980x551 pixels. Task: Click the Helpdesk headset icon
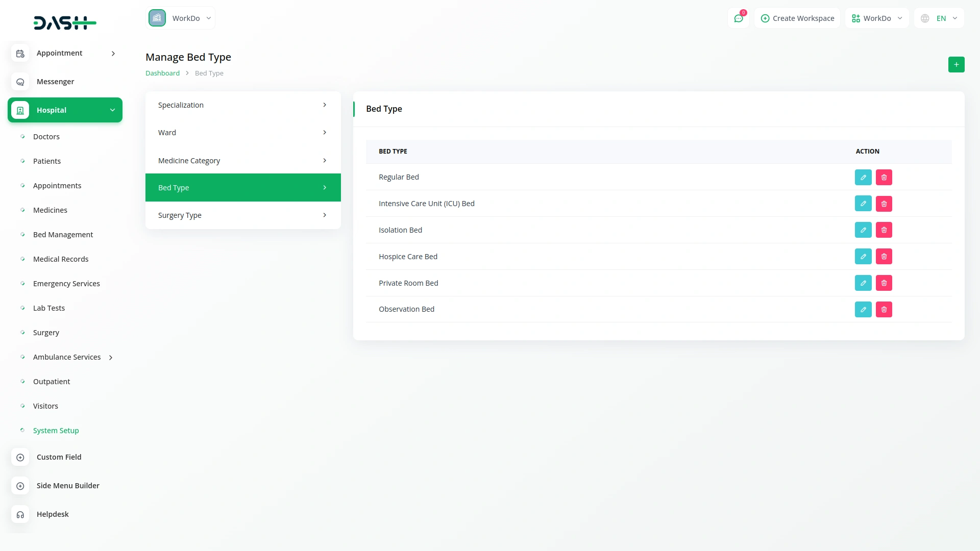pyautogui.click(x=20, y=514)
